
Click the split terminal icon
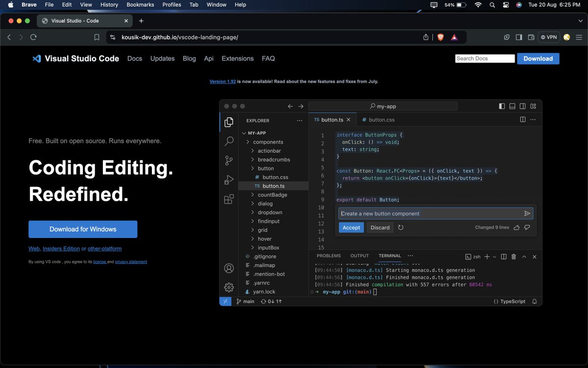pyautogui.click(x=504, y=257)
